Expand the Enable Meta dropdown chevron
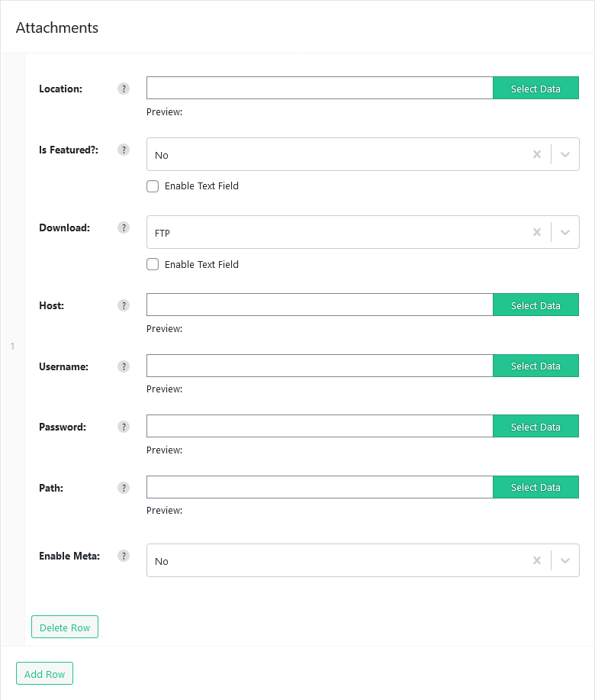The height and width of the screenshot is (700, 595). (x=565, y=560)
